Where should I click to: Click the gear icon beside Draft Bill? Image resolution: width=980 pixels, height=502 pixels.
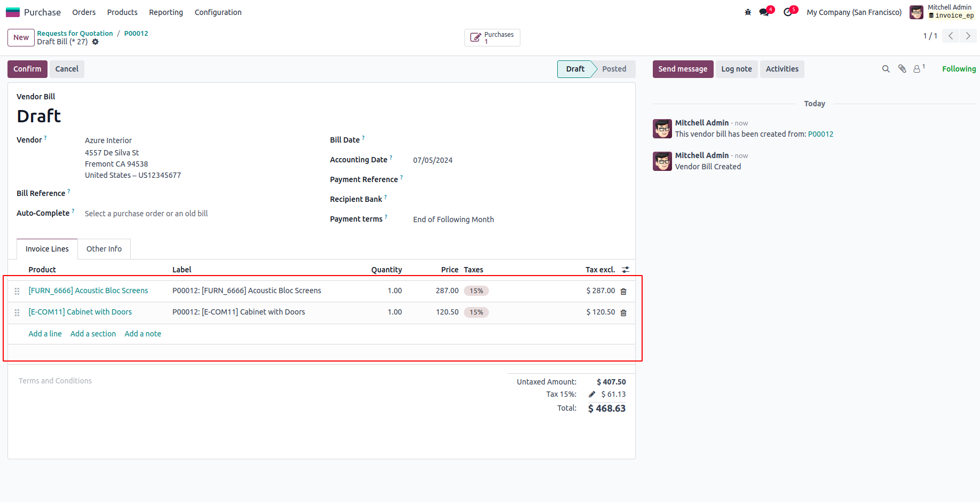point(96,42)
